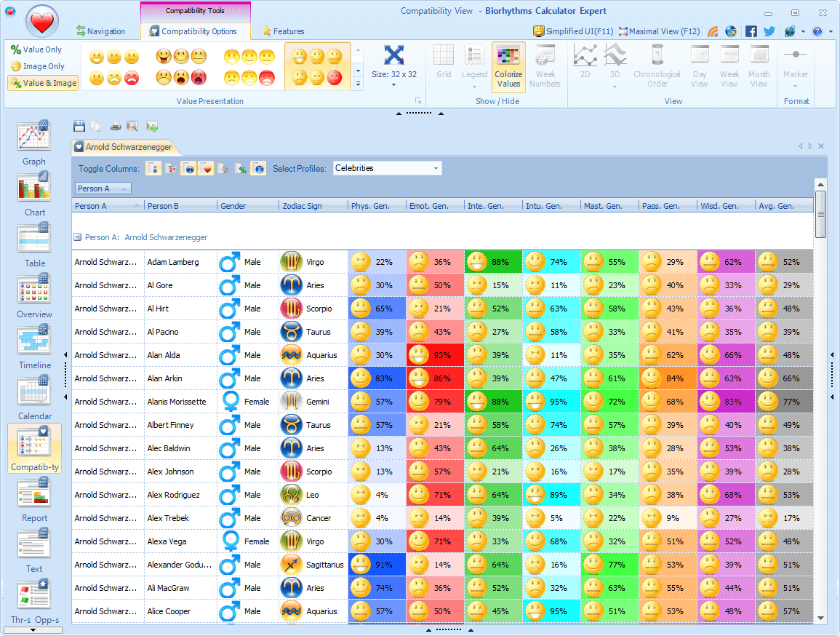The height and width of the screenshot is (636, 840).
Task: Click the Facebook icon
Action: (x=751, y=31)
